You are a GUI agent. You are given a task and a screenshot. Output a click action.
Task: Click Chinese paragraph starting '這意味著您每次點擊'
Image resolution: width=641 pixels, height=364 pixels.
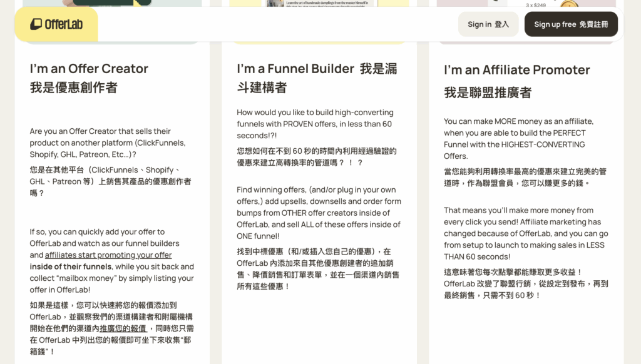(526, 283)
